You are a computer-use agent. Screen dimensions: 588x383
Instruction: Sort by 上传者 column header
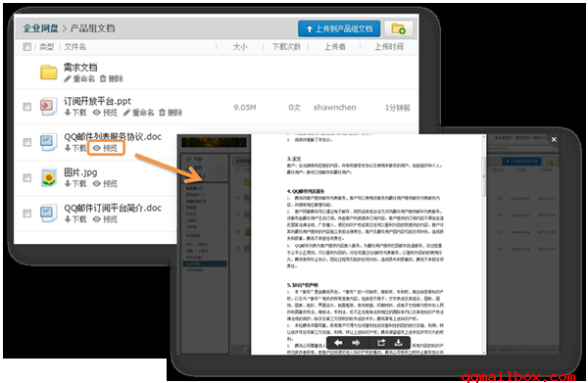tap(335, 46)
